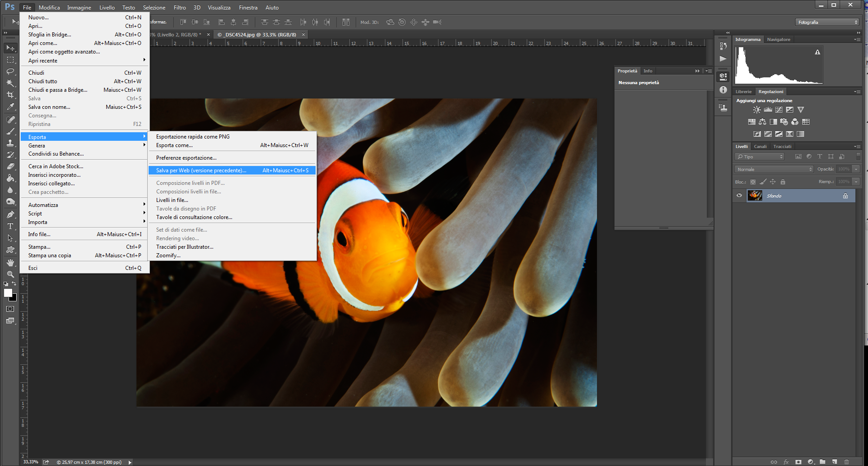This screenshot has height=466, width=868.
Task: Toggle the layer filter switch on or off
Action: (858, 157)
